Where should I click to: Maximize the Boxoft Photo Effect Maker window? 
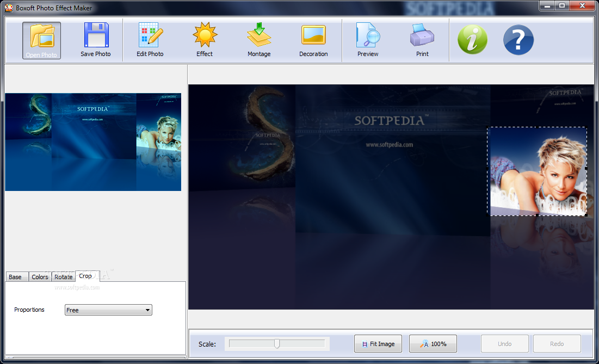562,5
